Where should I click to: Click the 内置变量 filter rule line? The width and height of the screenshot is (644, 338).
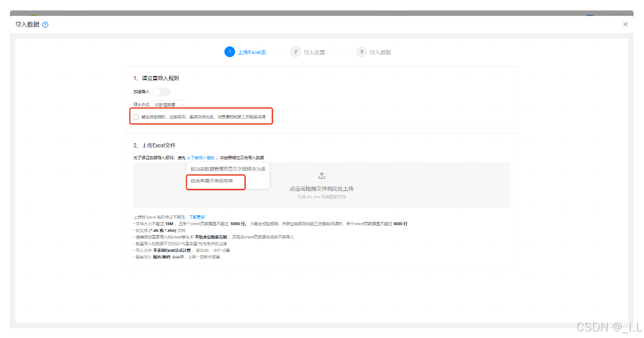[180, 244]
